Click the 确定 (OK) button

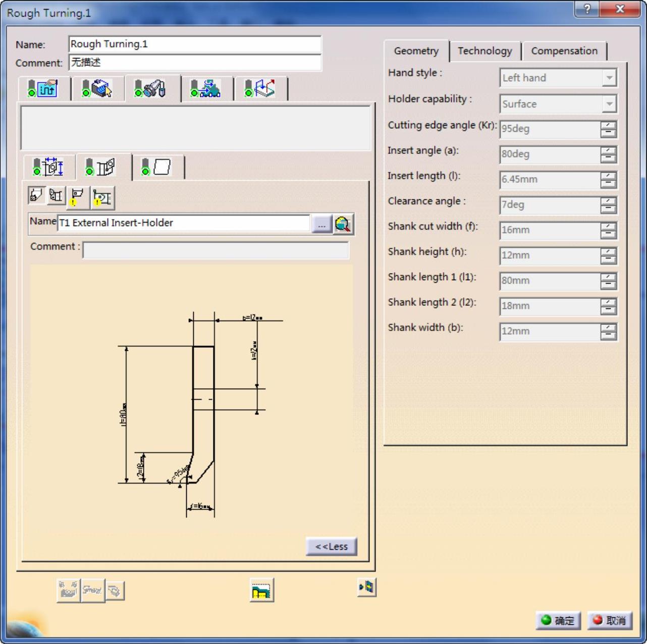(x=558, y=620)
